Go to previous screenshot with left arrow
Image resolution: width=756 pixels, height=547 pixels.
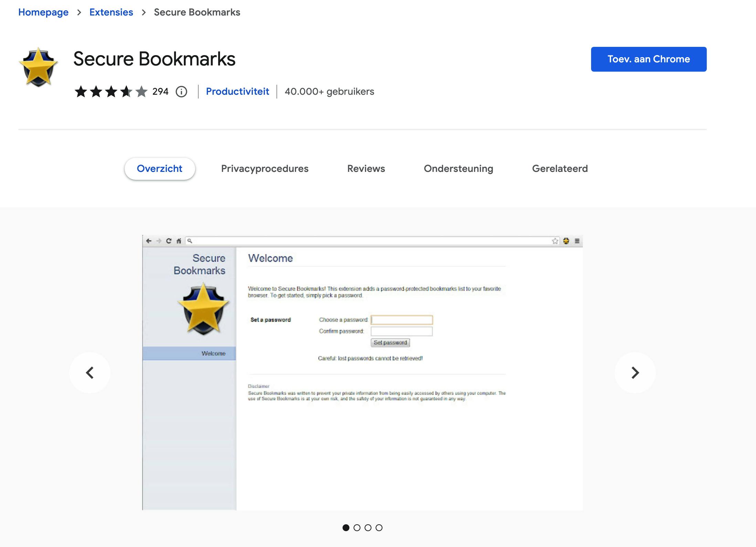[90, 373]
